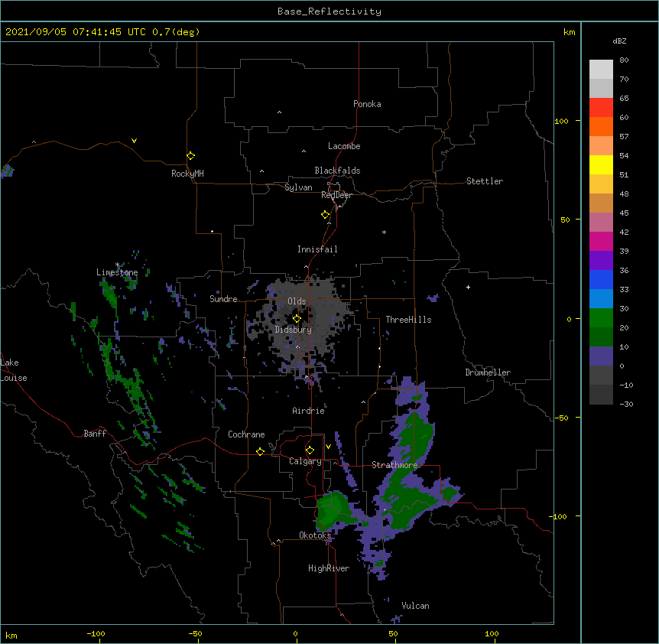Click the ThreeHills label
The height and width of the screenshot is (644, 659).
click(x=408, y=320)
